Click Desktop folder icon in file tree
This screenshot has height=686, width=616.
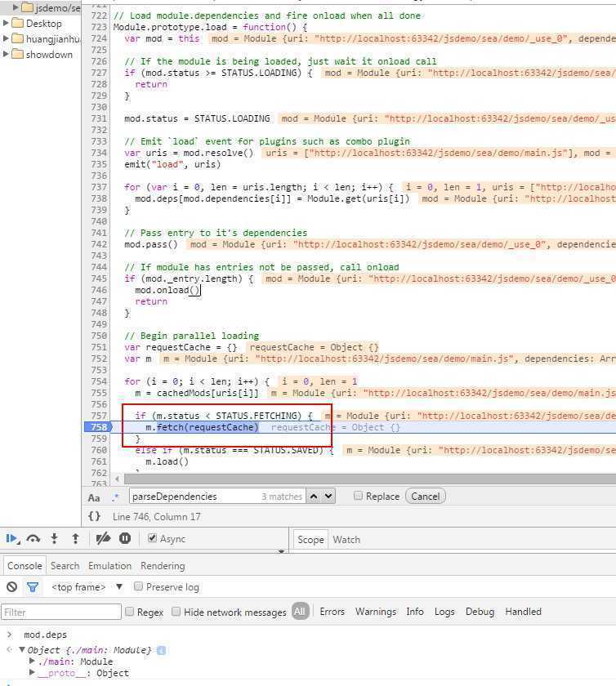[x=17, y=23]
